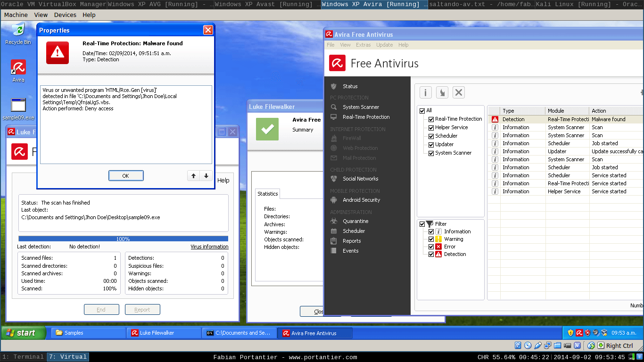
Task: Open Scheduler calendar item in sidebar
Action: coord(354,231)
